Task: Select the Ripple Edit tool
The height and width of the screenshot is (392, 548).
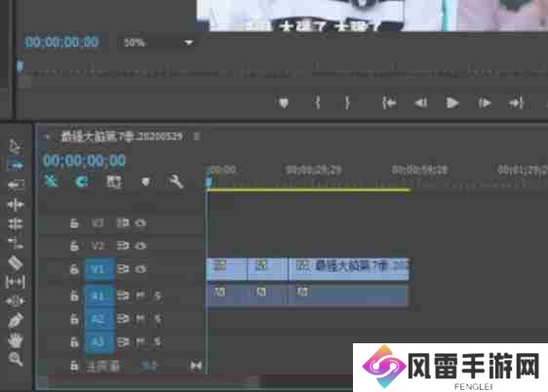Action: pos(16,205)
